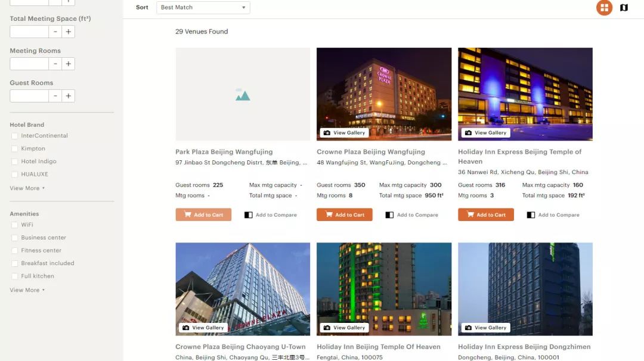Open Holiday Inn Express Beijing Temple of Heaven title
Viewport: 644px width, 361px height.
519,156
